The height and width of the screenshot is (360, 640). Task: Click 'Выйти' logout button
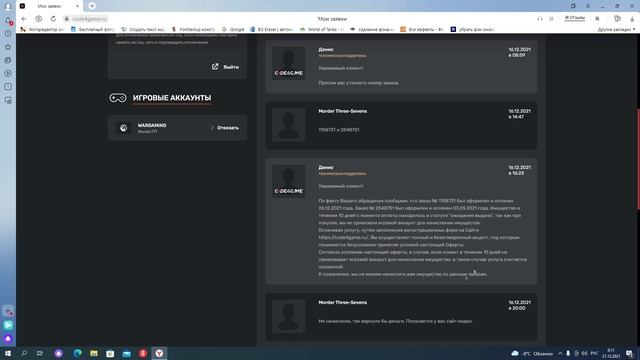point(231,67)
